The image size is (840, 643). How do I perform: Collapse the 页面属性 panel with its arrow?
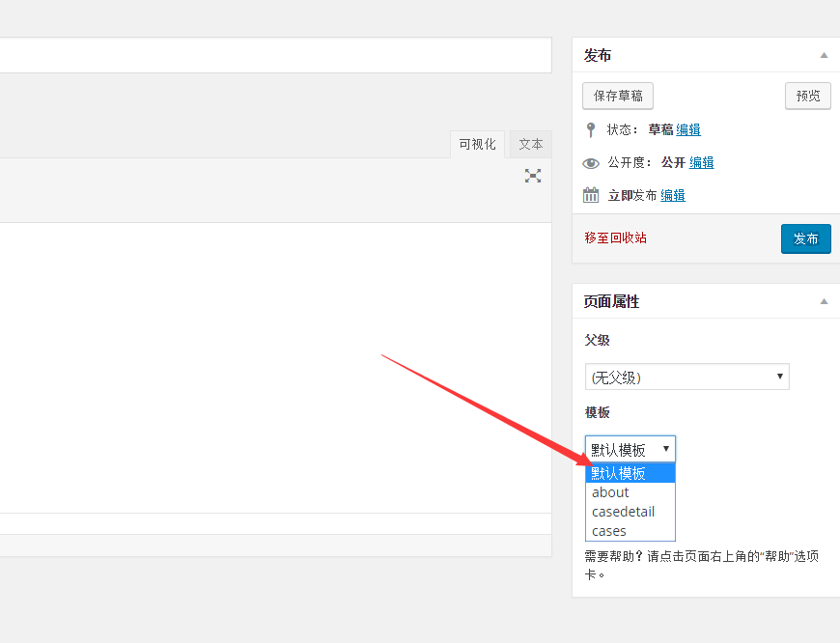click(x=824, y=301)
